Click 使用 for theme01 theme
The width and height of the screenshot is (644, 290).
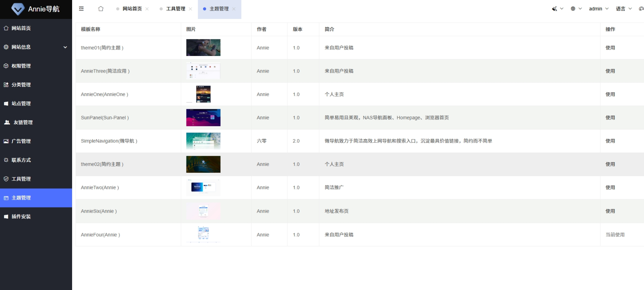point(610,48)
